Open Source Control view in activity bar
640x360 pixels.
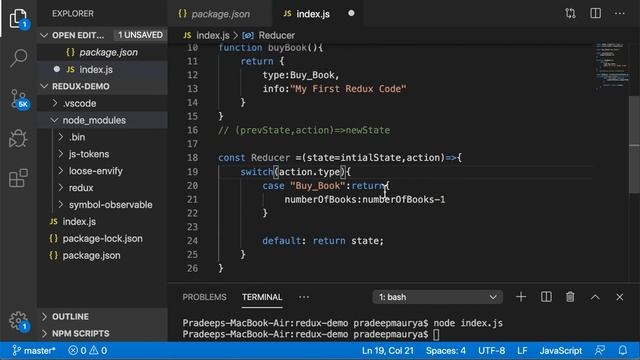(x=18, y=99)
